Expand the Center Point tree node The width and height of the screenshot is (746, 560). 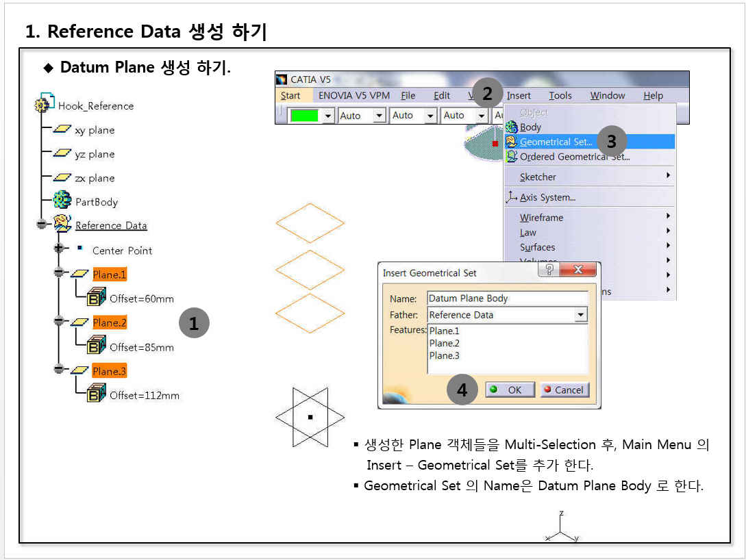59,249
